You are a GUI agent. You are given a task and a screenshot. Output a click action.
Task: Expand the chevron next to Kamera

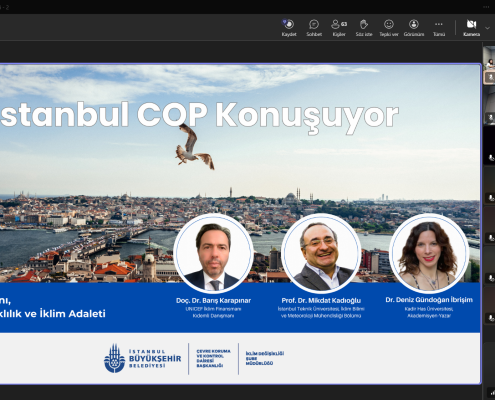pos(487,28)
